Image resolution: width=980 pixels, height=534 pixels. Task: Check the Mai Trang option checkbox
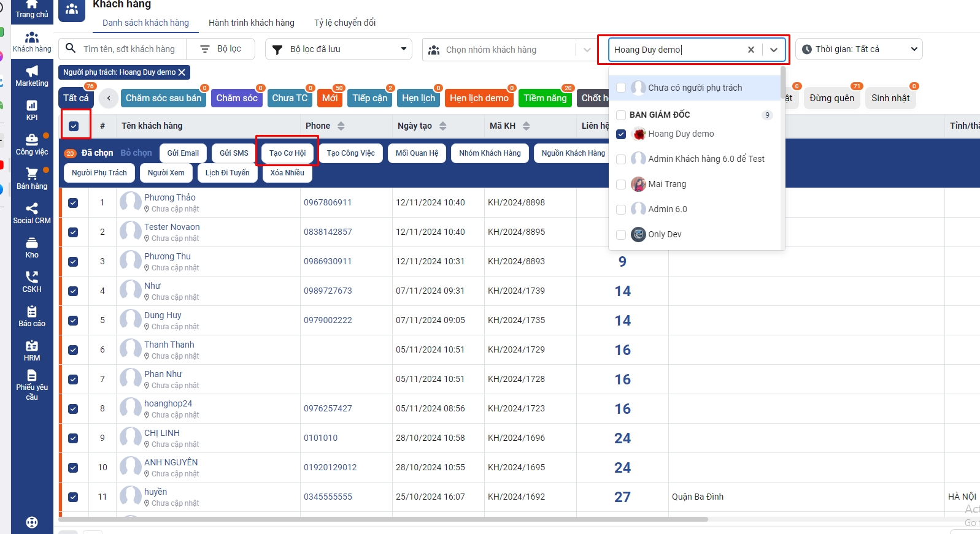[621, 184]
